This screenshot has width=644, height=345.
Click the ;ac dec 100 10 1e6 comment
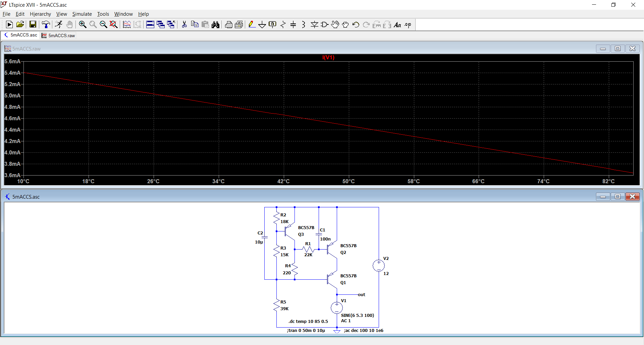pos(364,330)
